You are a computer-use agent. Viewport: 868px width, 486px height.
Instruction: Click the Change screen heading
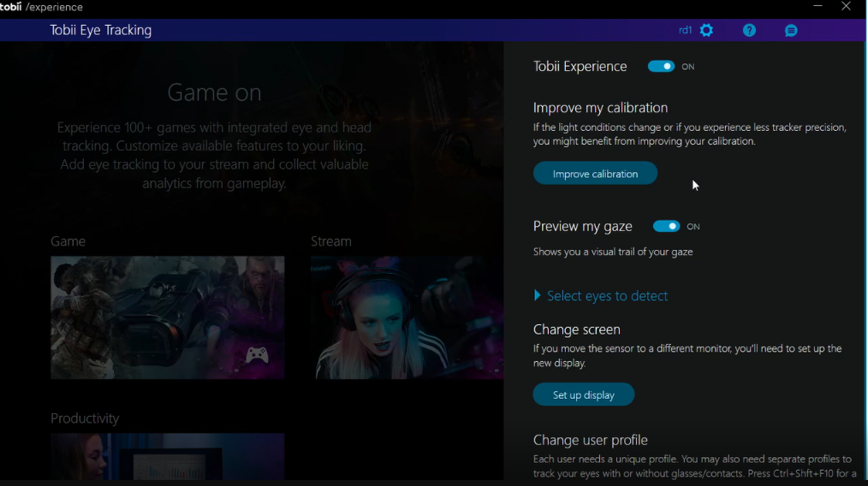[576, 329]
